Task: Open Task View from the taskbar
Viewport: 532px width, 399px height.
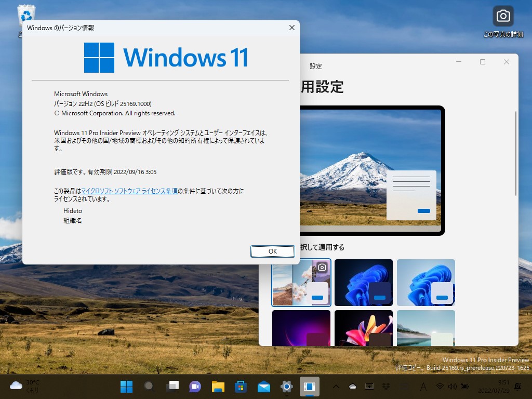Action: click(x=171, y=387)
